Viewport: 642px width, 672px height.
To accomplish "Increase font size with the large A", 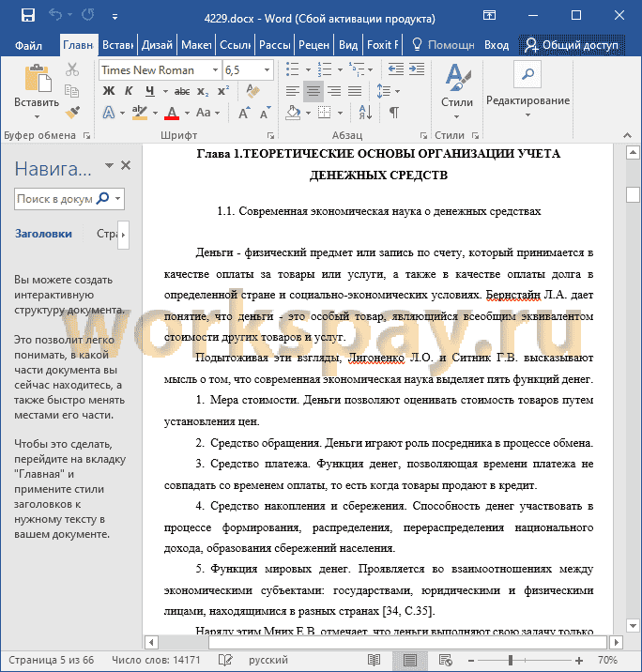I will (x=243, y=114).
